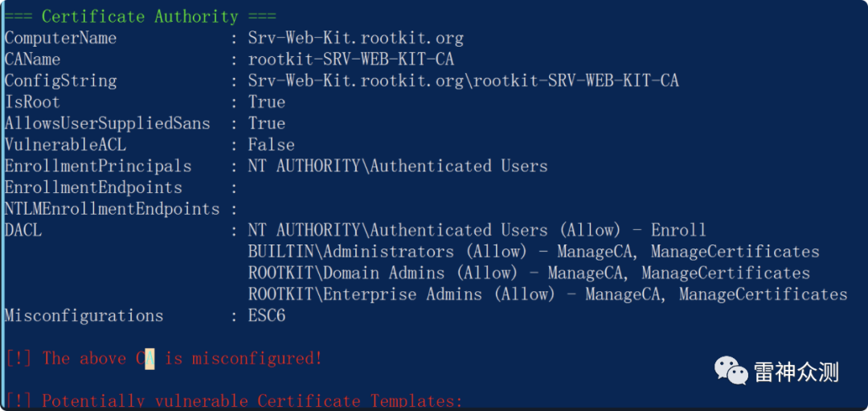Click the highlighted text cursor in 'CA'
The image size is (868, 411).
pos(149,359)
